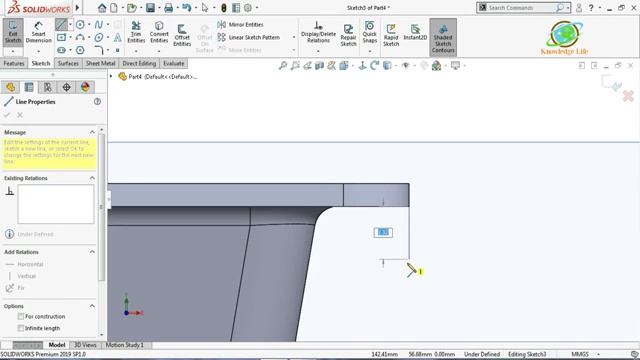
Task: Select the Line sketch tool
Action: coord(61,24)
